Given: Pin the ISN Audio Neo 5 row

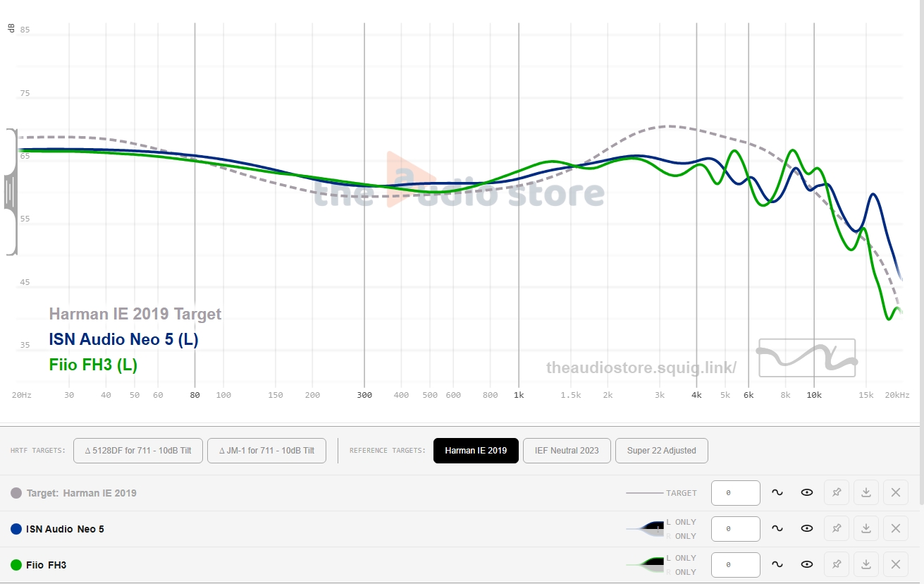Looking at the screenshot, I should (837, 528).
